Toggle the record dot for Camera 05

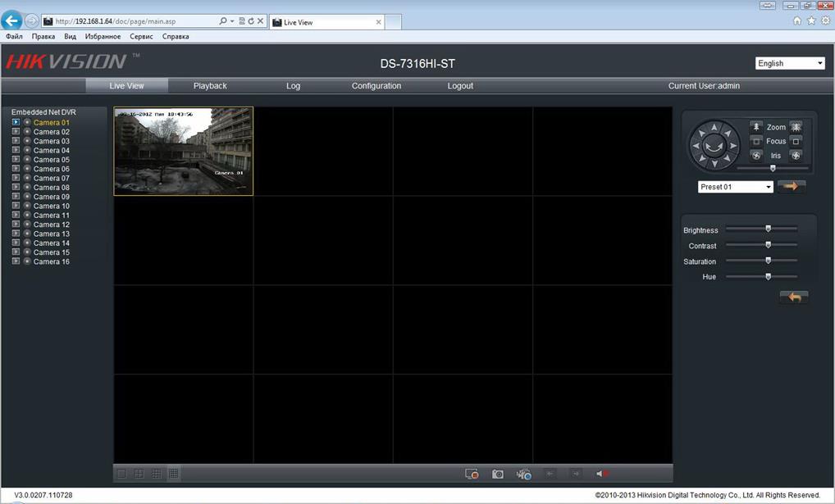27,160
